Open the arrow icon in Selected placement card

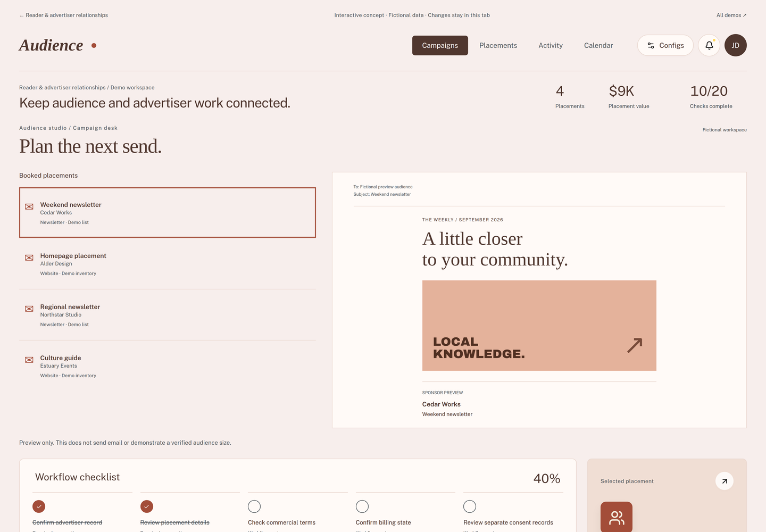[x=725, y=481]
